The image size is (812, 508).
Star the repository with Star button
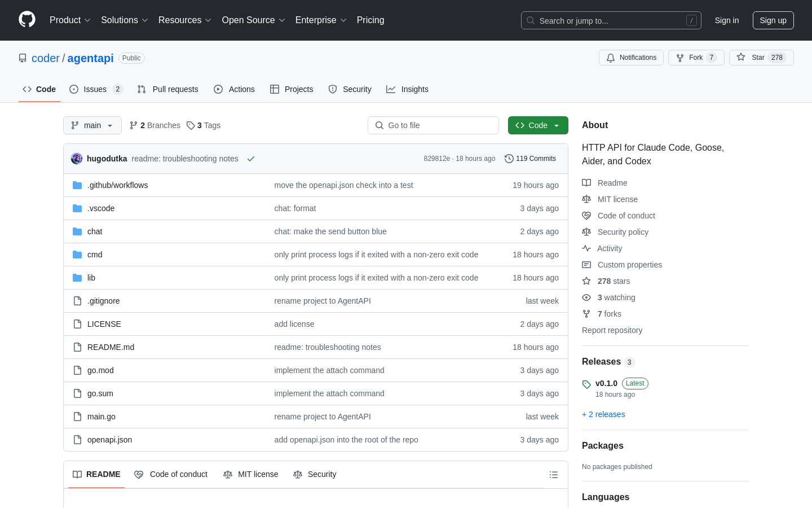761,58
